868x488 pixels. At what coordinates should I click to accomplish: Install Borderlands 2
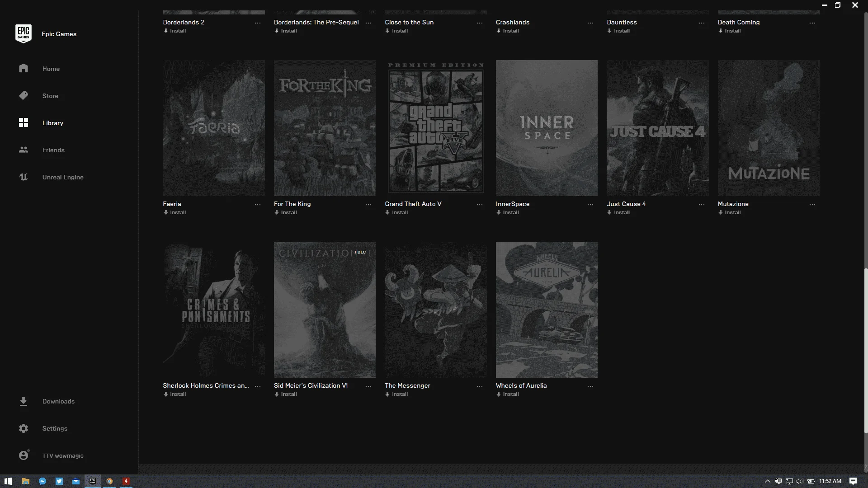click(x=175, y=31)
